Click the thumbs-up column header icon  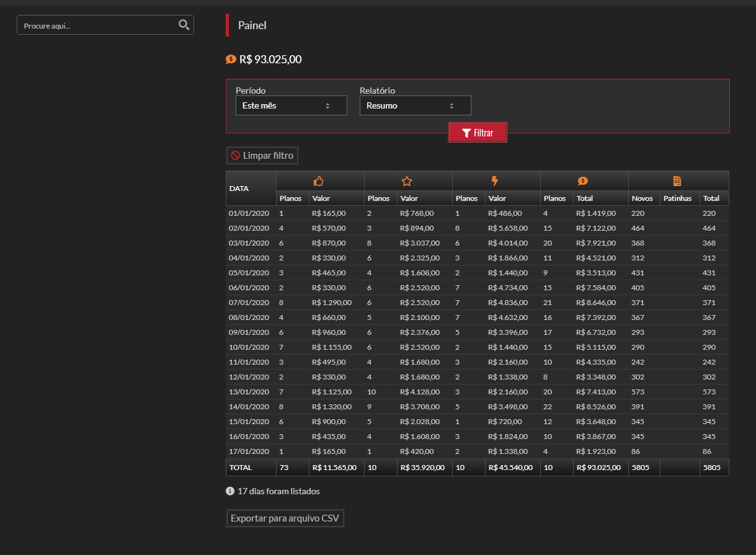coord(319,181)
